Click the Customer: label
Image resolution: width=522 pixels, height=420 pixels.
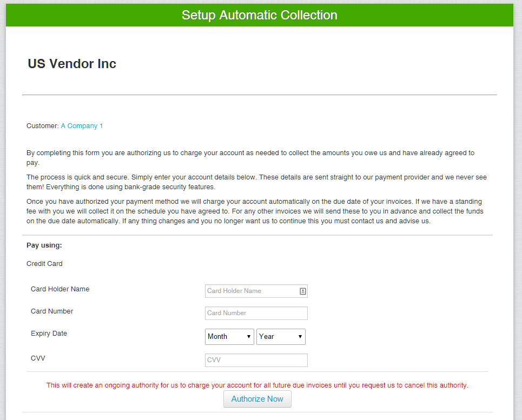(x=42, y=126)
